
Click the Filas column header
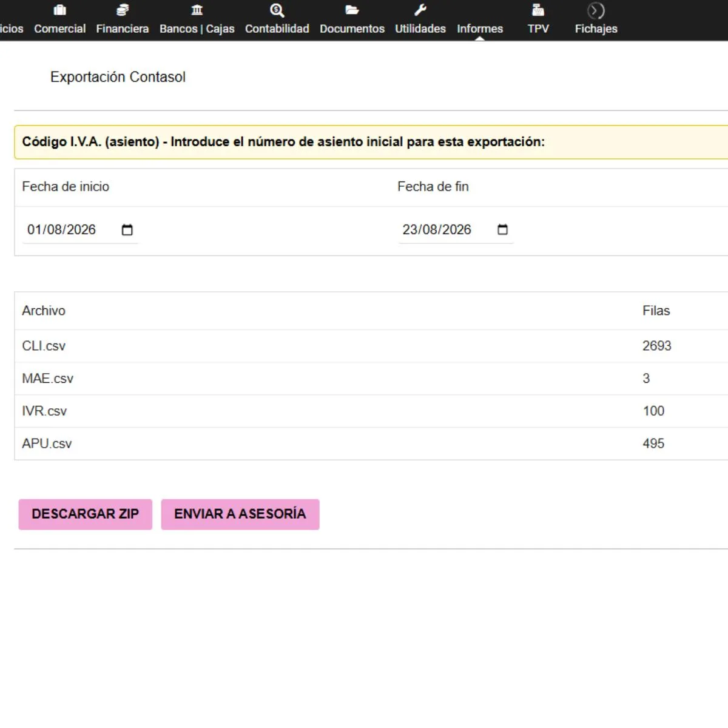[656, 311]
